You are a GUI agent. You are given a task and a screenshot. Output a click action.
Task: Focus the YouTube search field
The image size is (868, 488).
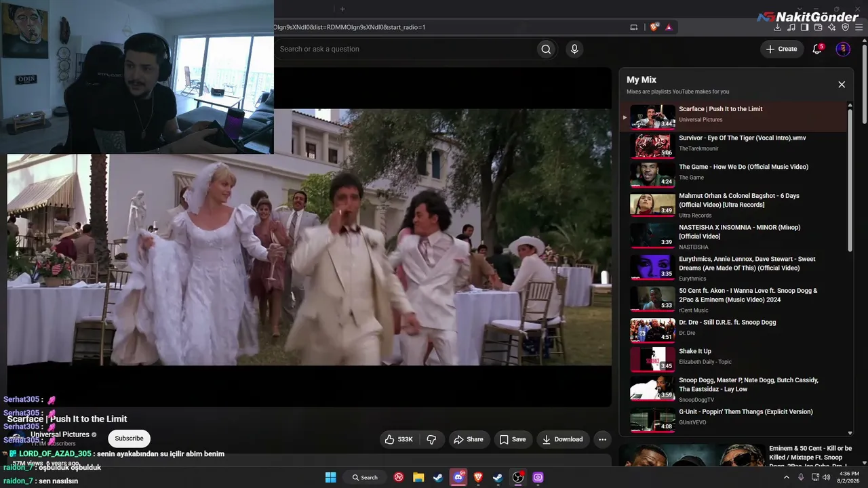pyautogui.click(x=405, y=49)
